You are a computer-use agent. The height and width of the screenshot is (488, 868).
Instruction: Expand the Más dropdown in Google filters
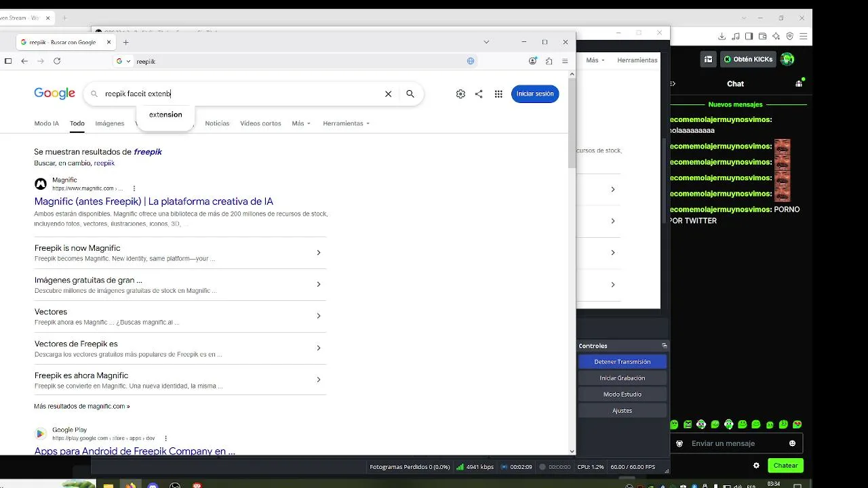(301, 123)
